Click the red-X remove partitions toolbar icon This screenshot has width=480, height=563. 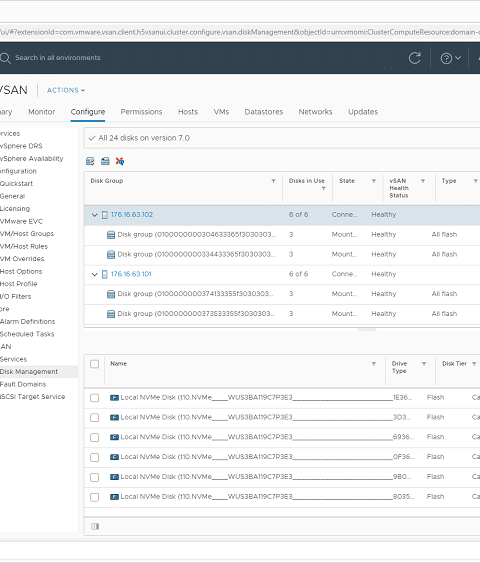[x=120, y=161]
